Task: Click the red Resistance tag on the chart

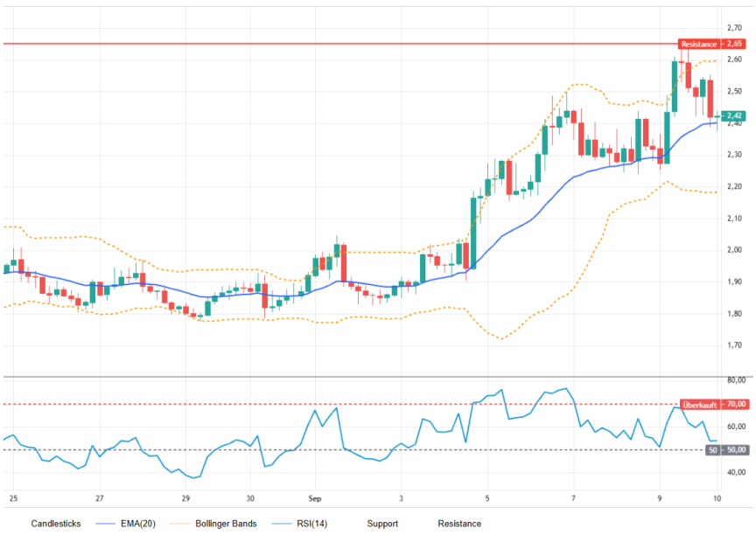Action: point(699,44)
